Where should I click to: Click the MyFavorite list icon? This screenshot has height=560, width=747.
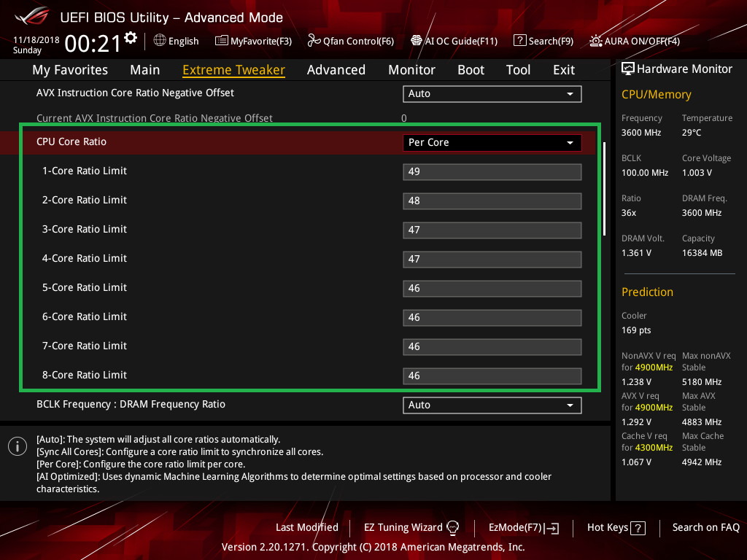coord(222,41)
